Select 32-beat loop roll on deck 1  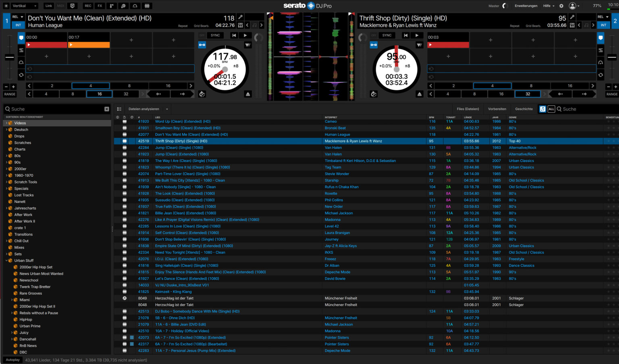pos(126,94)
